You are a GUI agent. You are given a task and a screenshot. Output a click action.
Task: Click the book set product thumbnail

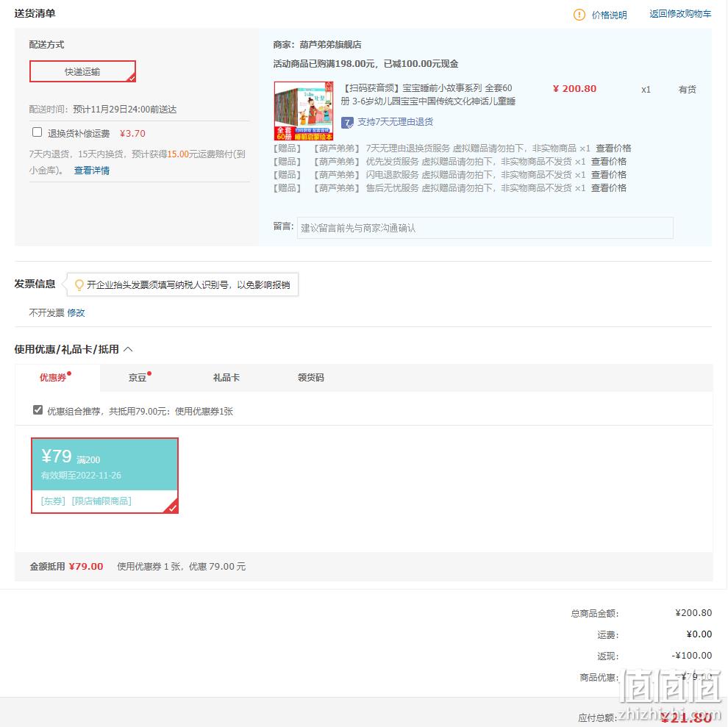(304, 111)
